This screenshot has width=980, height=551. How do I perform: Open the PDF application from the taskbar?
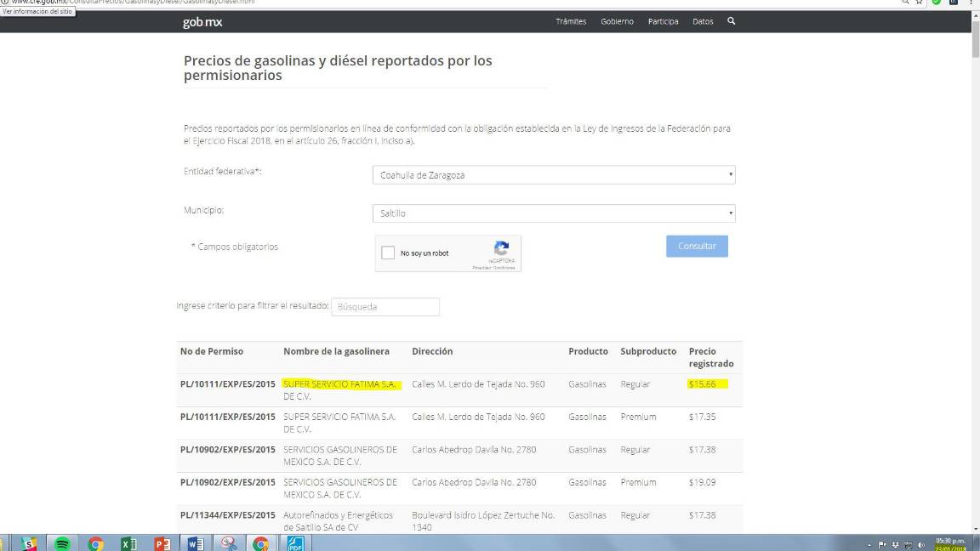(x=293, y=542)
